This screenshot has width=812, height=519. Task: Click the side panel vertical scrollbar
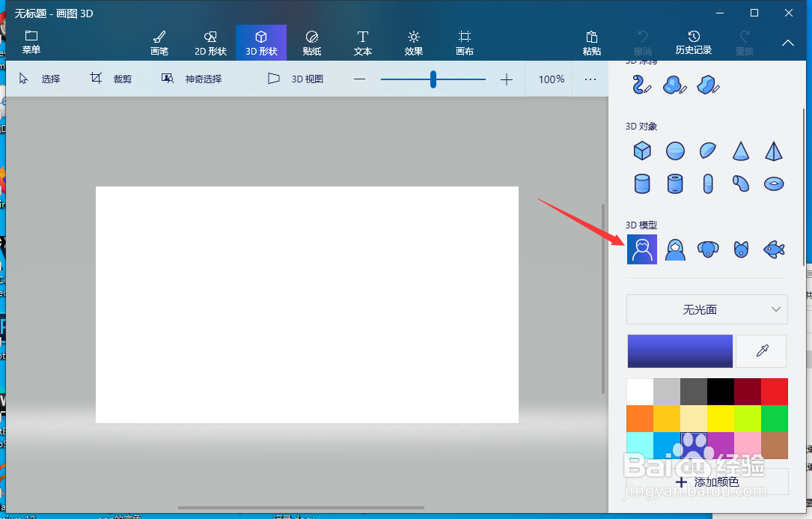(805, 186)
